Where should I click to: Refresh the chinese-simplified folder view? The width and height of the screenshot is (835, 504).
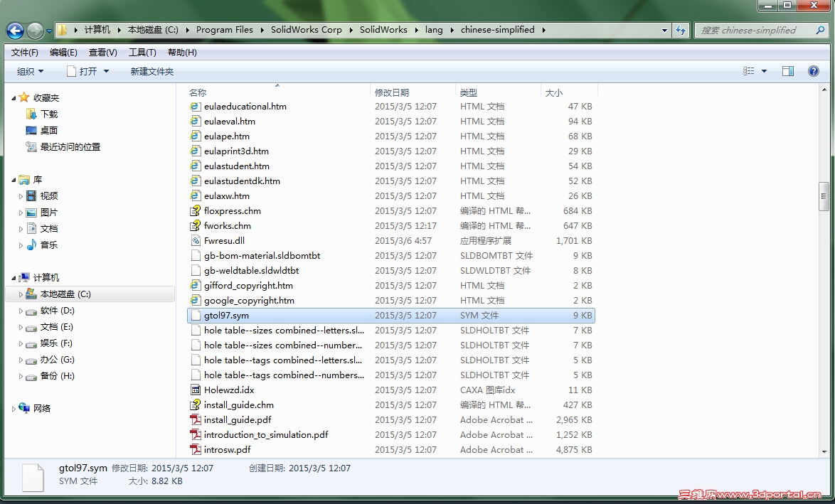tap(681, 31)
